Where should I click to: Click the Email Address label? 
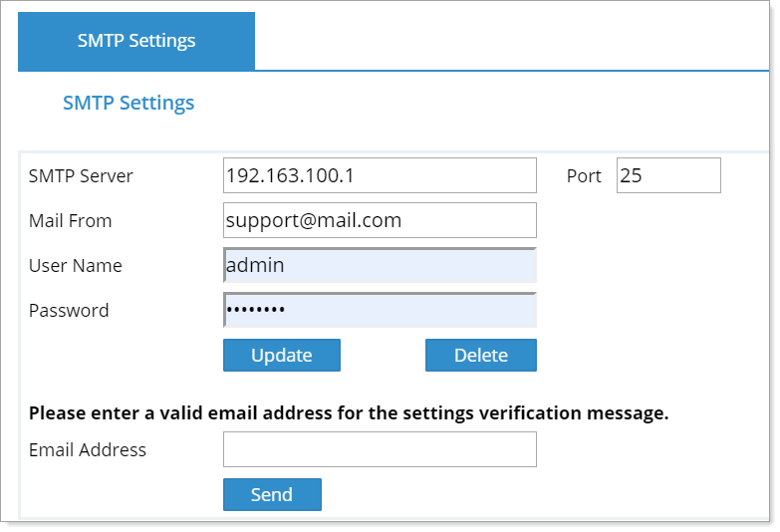(88, 450)
